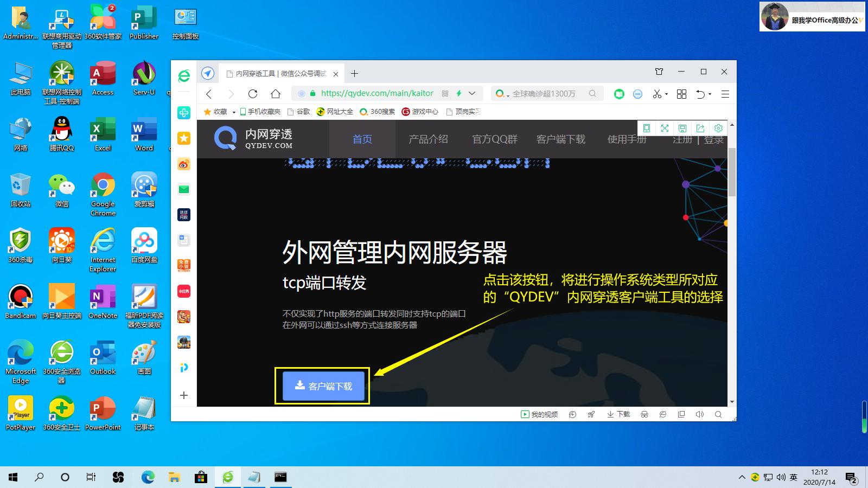Open the 产品介绍 navigation menu item
Viewport: 868px width, 488px height.
(429, 139)
